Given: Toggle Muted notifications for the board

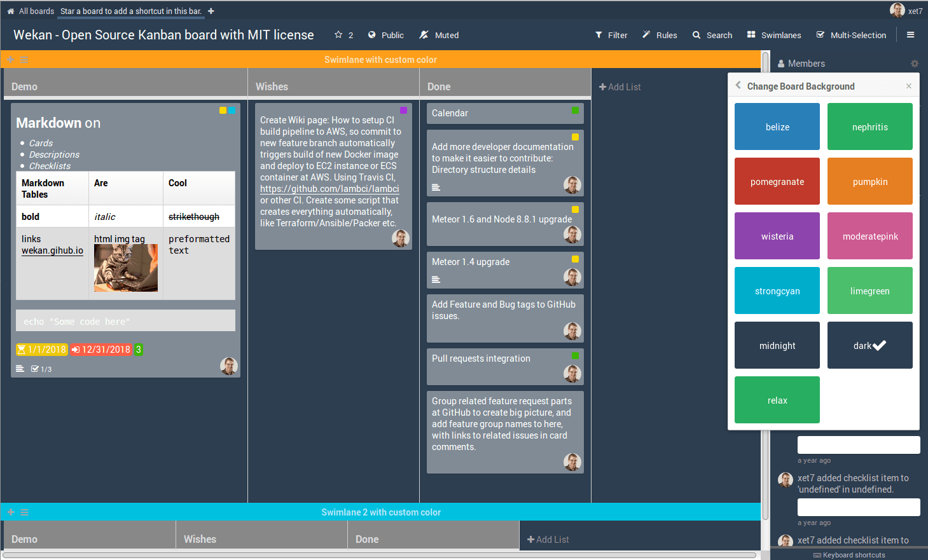Looking at the screenshot, I should 438,35.
